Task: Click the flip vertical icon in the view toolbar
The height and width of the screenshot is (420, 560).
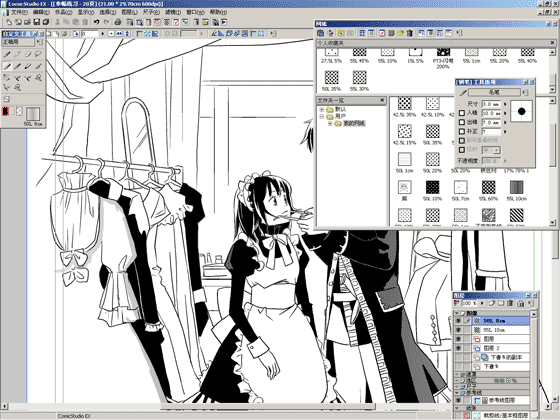Action: 127,34
